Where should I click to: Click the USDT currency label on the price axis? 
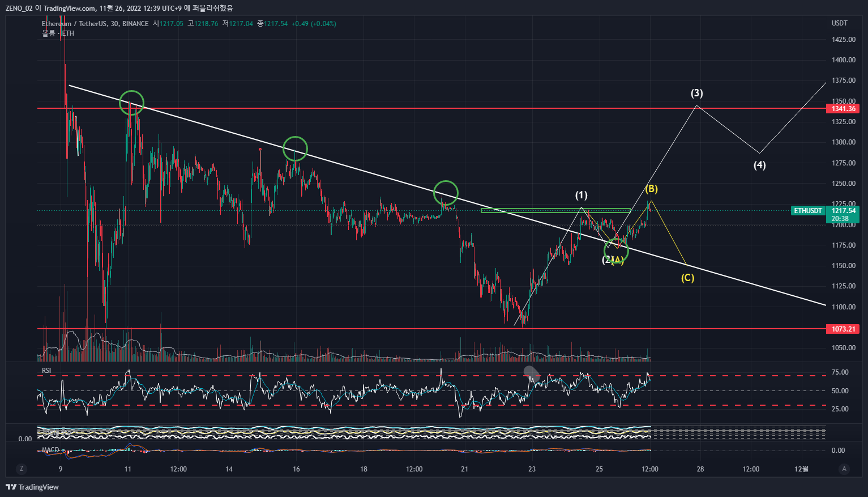(x=840, y=23)
